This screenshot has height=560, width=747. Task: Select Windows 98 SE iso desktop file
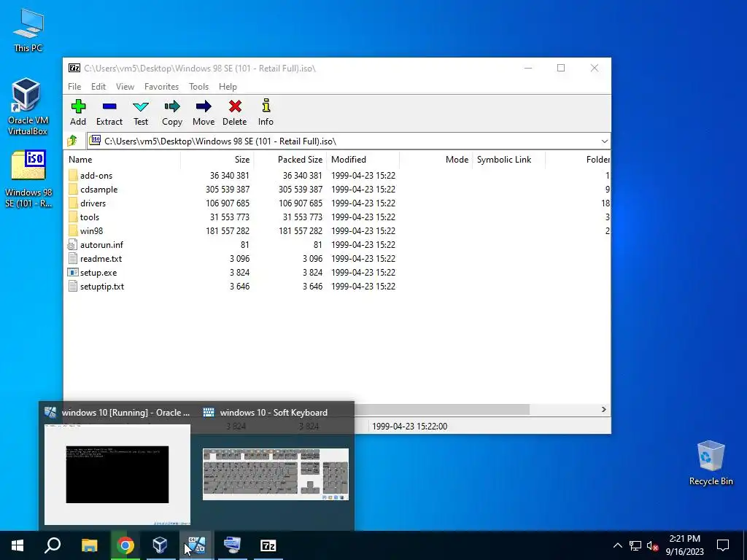pyautogui.click(x=28, y=179)
